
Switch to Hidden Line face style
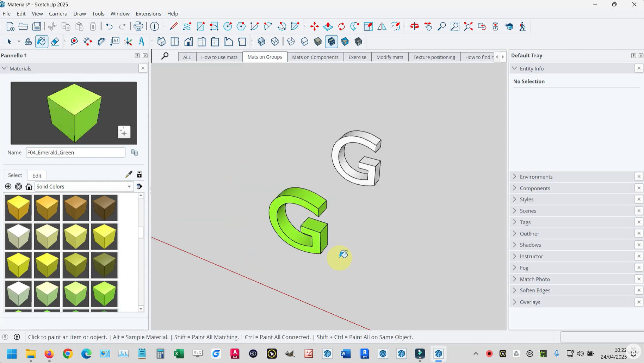point(304,42)
